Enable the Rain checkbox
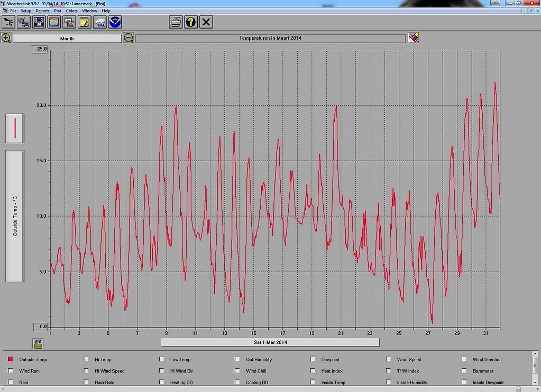Screen dimensions: 541x392 coord(11,382)
